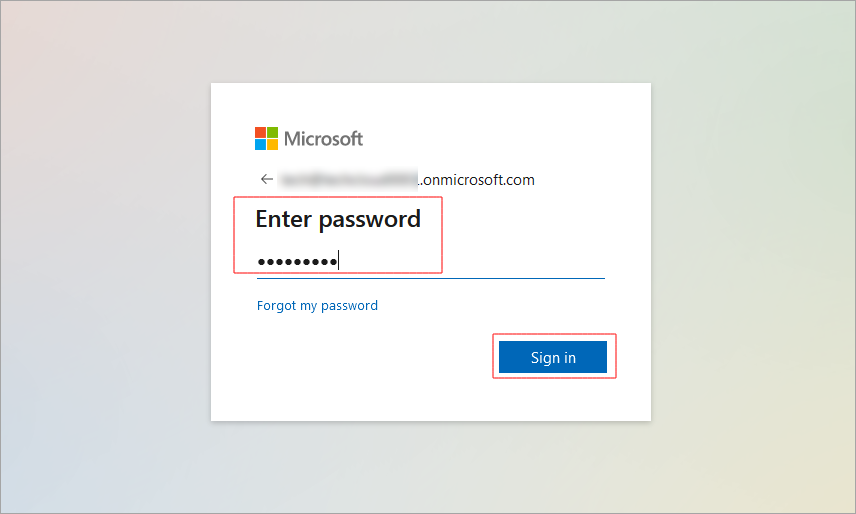Click the "Enter password" heading
The height and width of the screenshot is (514, 856).
(x=338, y=218)
